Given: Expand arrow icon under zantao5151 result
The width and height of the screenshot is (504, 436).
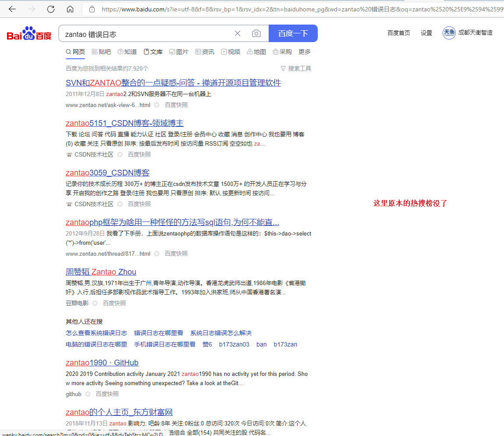Looking at the screenshot, I should tap(120, 154).
